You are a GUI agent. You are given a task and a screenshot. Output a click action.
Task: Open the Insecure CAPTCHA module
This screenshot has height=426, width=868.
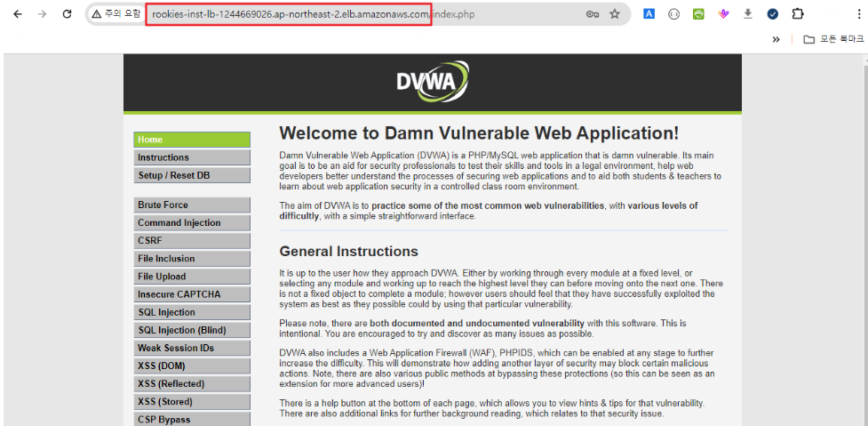(192, 294)
